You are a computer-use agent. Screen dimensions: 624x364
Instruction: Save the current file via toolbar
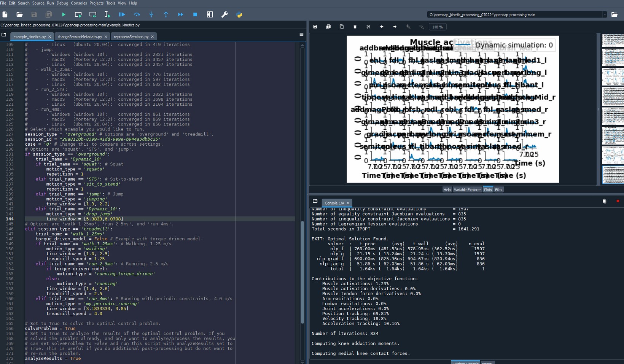[x=34, y=14]
